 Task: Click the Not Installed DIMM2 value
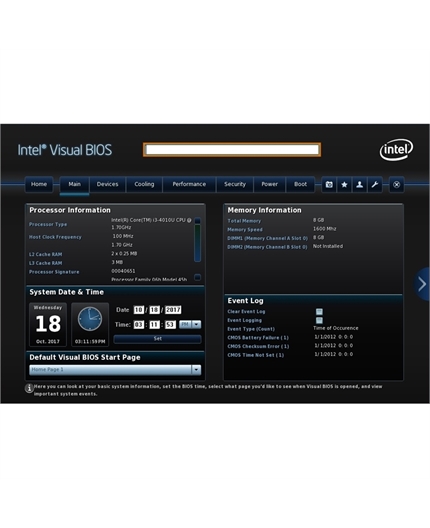coord(328,246)
